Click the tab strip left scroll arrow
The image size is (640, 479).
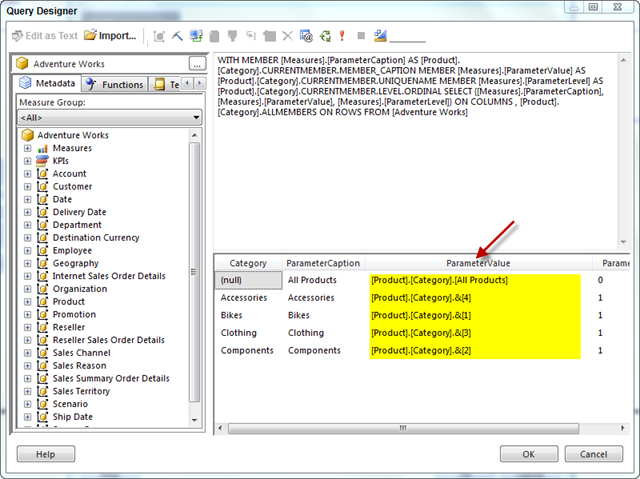[187, 84]
